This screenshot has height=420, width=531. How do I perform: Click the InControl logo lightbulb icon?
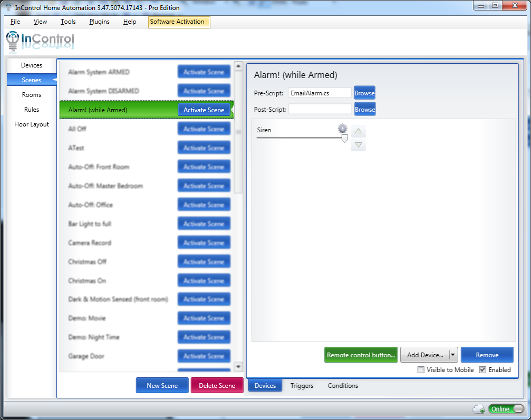[13, 41]
